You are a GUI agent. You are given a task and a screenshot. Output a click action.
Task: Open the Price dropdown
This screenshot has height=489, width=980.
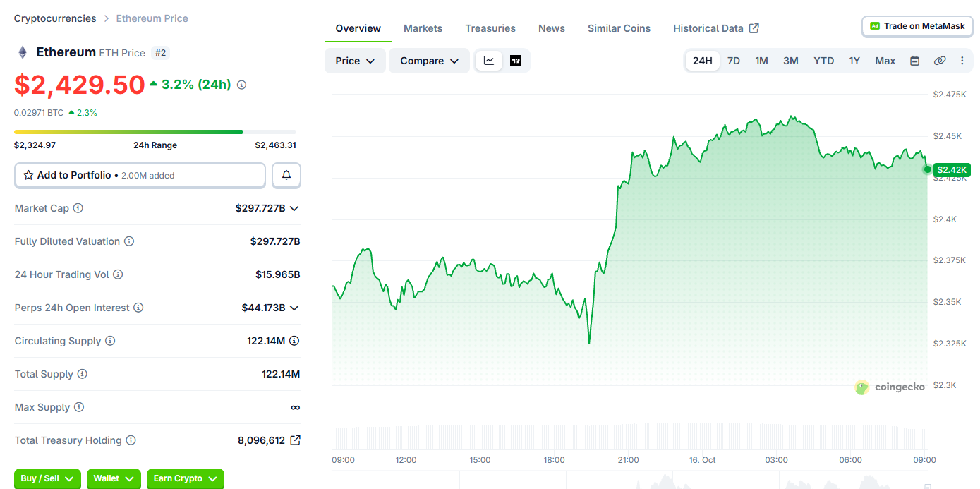pos(355,61)
